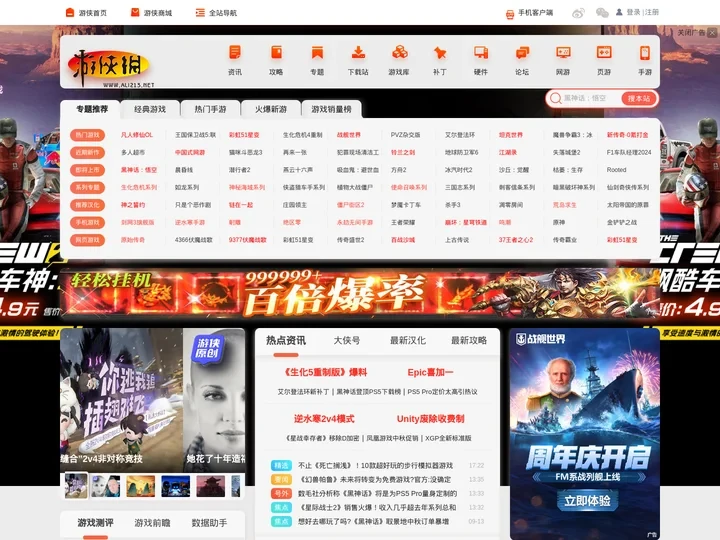Open the PVZ杂交版 game link

pyautogui.click(x=405, y=135)
